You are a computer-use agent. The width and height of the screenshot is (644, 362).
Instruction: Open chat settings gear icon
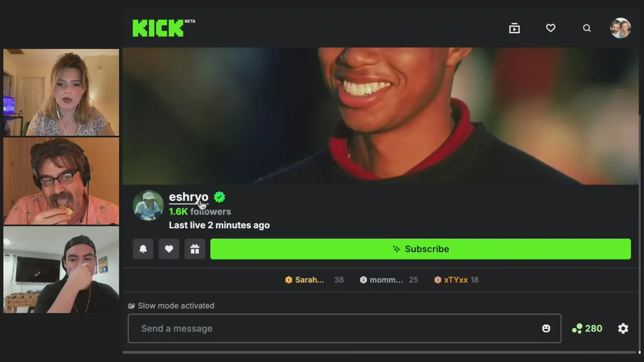623,328
